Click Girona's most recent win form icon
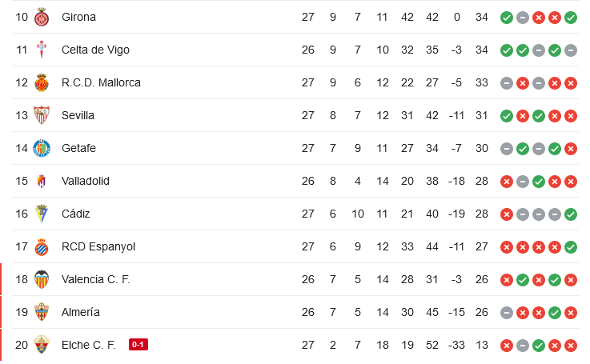This screenshot has height=364, width=590. 571,18
